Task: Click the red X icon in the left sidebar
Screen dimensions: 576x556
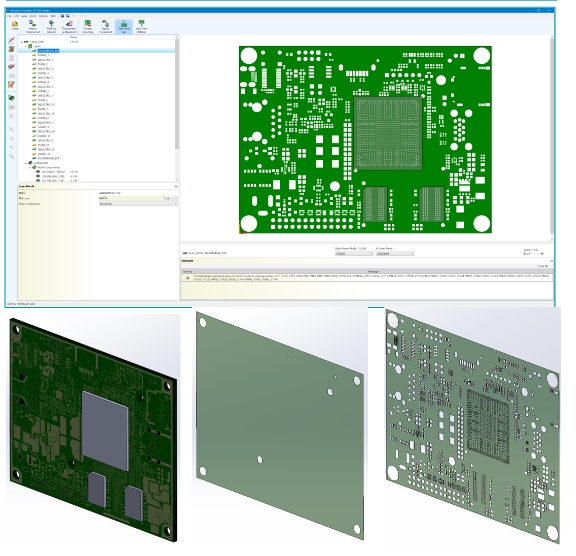Action: 11,116
